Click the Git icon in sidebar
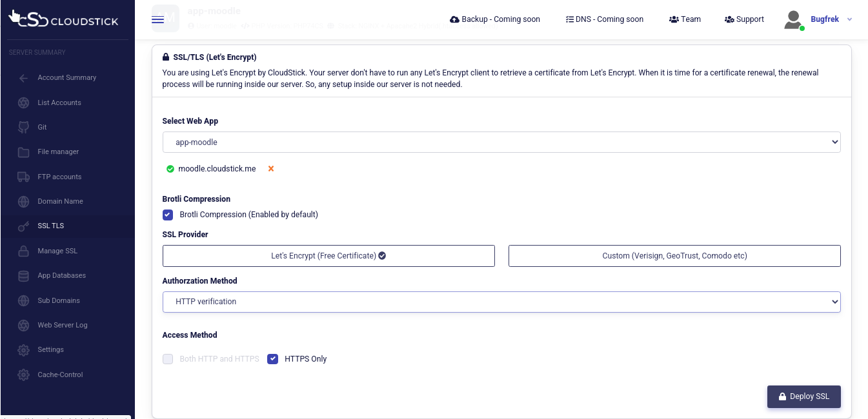This screenshot has height=419, width=868. (x=24, y=127)
